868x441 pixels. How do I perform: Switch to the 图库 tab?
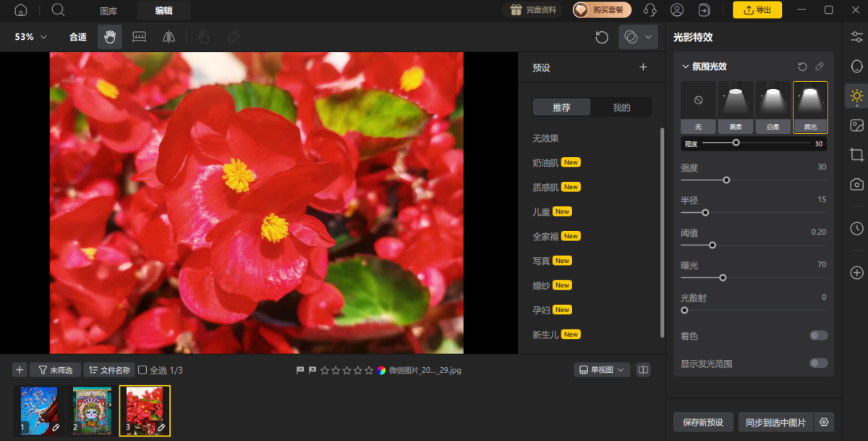(x=109, y=10)
